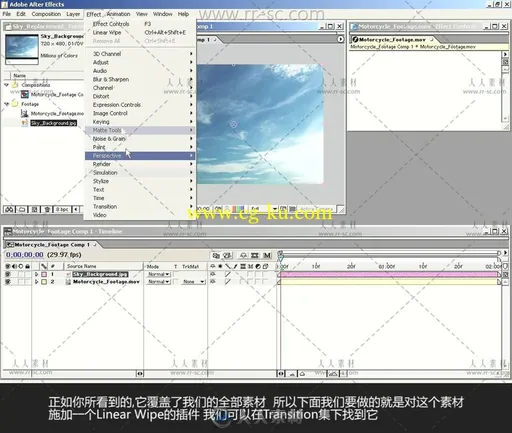Open the Composition menu
This screenshot has width=512, height=433.
click(46, 14)
